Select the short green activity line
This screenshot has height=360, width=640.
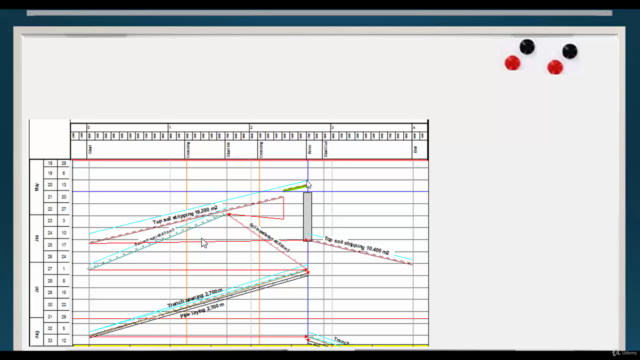coord(295,188)
